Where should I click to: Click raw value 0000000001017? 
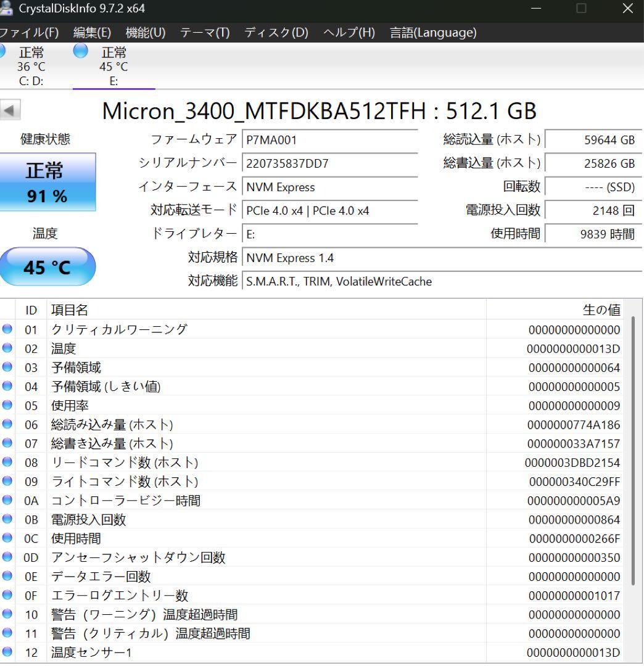(x=574, y=596)
